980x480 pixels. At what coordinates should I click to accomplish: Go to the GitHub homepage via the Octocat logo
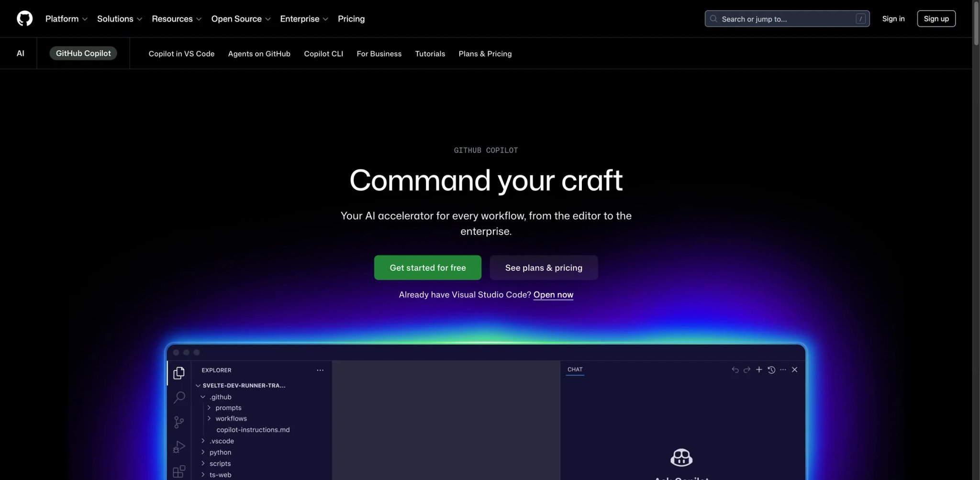coord(25,19)
